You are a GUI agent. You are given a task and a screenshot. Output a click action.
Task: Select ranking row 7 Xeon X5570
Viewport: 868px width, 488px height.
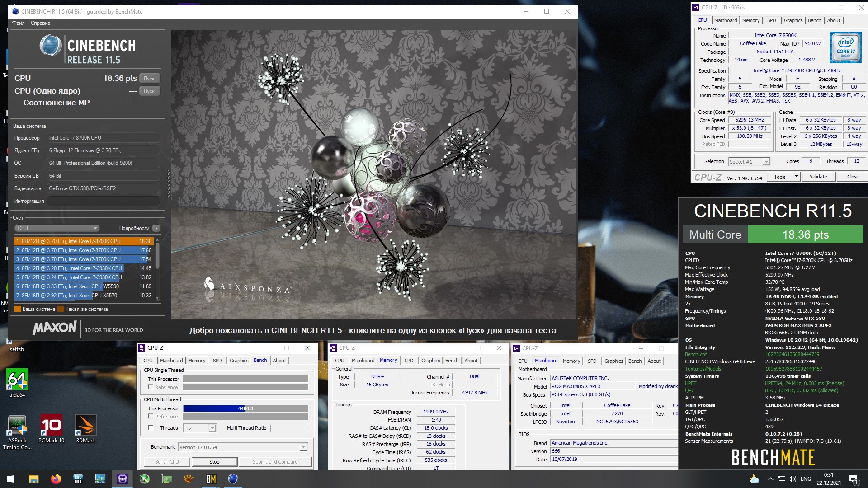pyautogui.click(x=84, y=296)
